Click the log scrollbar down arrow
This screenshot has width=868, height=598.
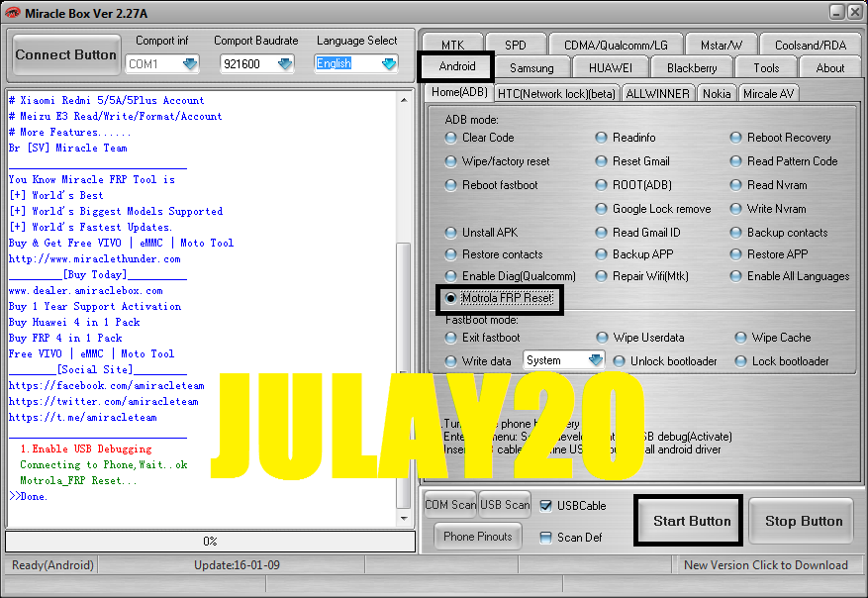pos(404,519)
